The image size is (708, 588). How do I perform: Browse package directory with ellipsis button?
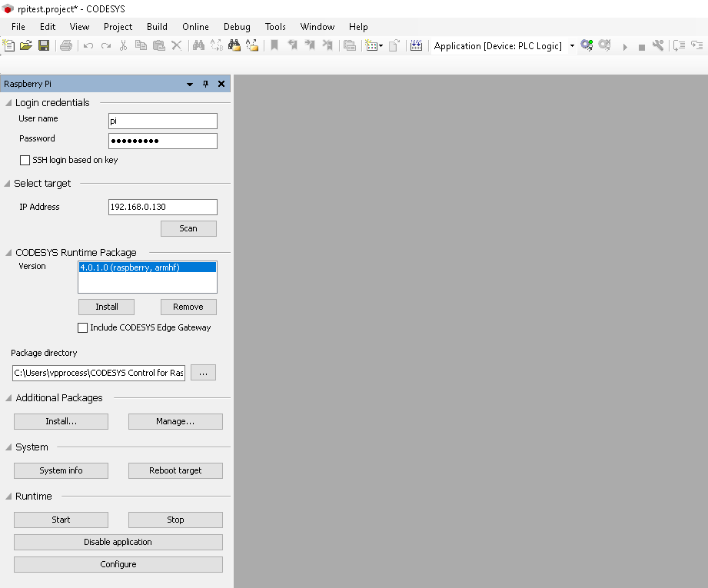coord(203,373)
